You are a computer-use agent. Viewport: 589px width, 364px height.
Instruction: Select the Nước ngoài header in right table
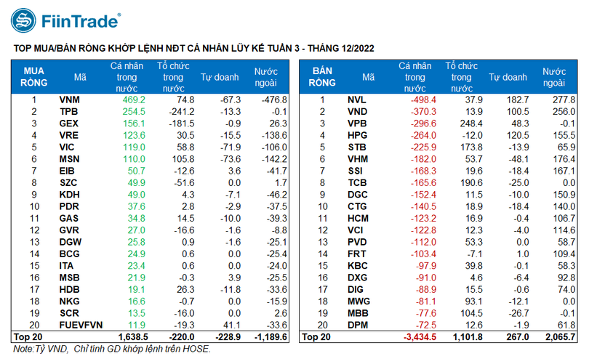pos(554,76)
